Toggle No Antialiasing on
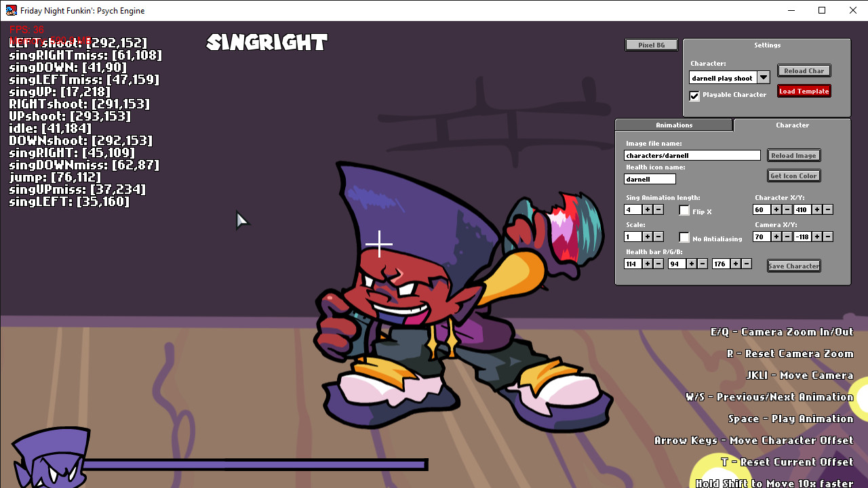 point(684,238)
